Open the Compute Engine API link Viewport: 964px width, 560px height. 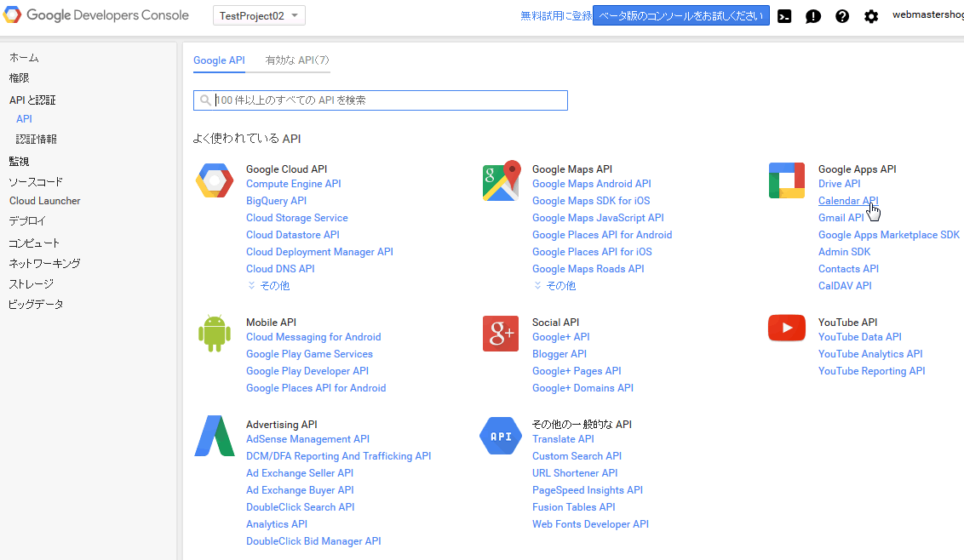(293, 184)
